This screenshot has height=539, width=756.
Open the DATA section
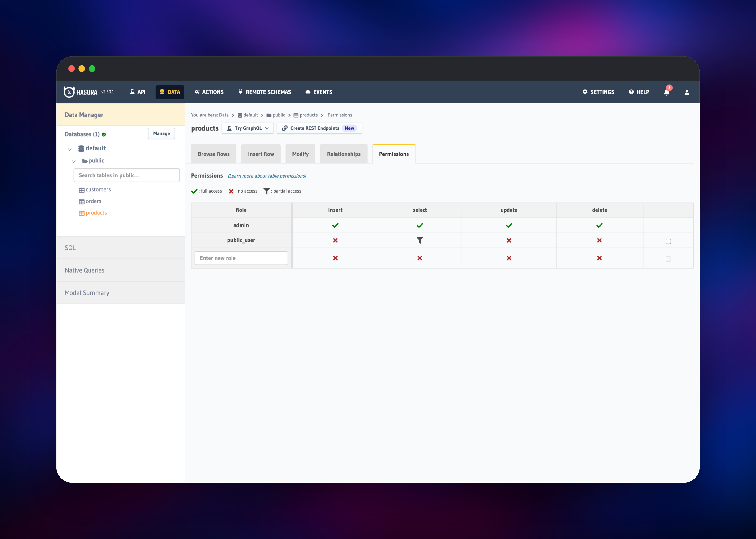click(x=170, y=92)
